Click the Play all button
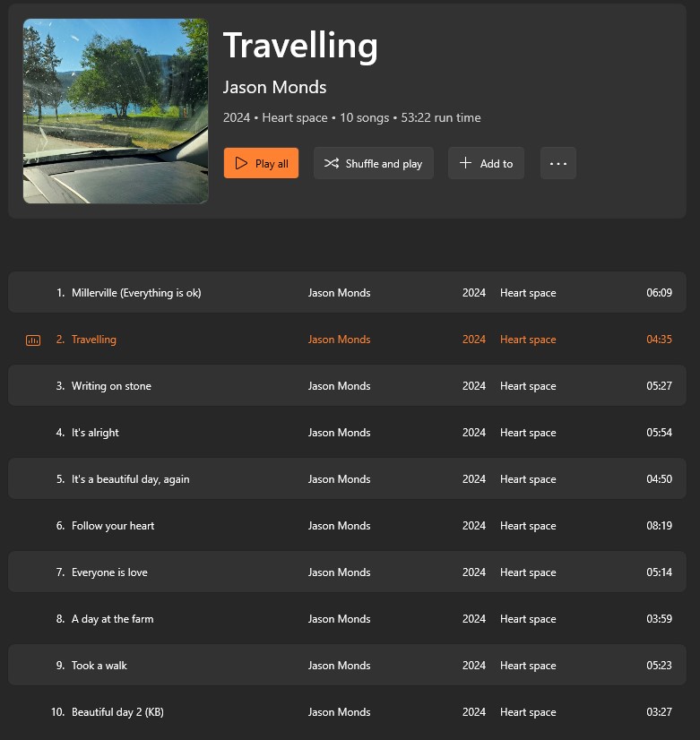 pyautogui.click(x=261, y=163)
